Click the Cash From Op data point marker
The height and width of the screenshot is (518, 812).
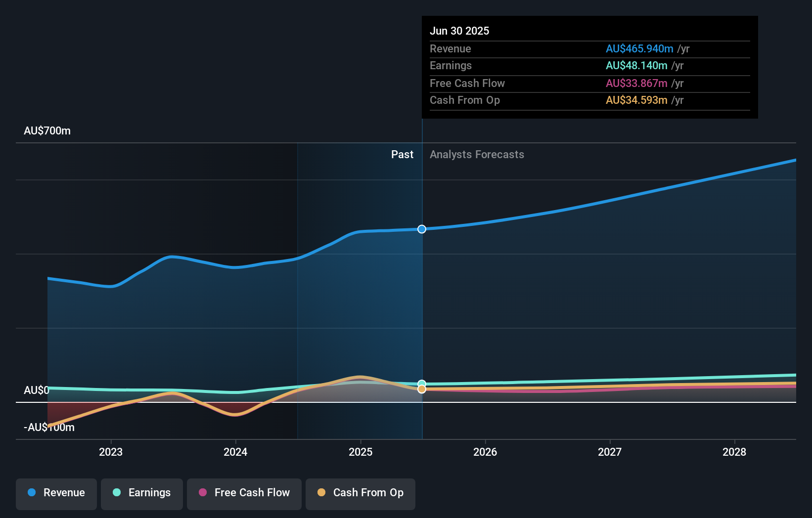pyautogui.click(x=422, y=389)
